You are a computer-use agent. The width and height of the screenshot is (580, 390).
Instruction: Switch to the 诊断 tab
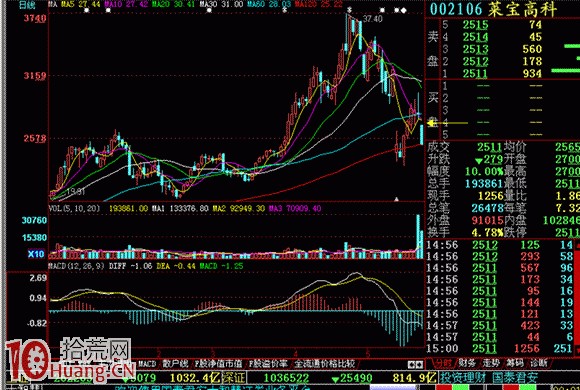tap(538, 363)
